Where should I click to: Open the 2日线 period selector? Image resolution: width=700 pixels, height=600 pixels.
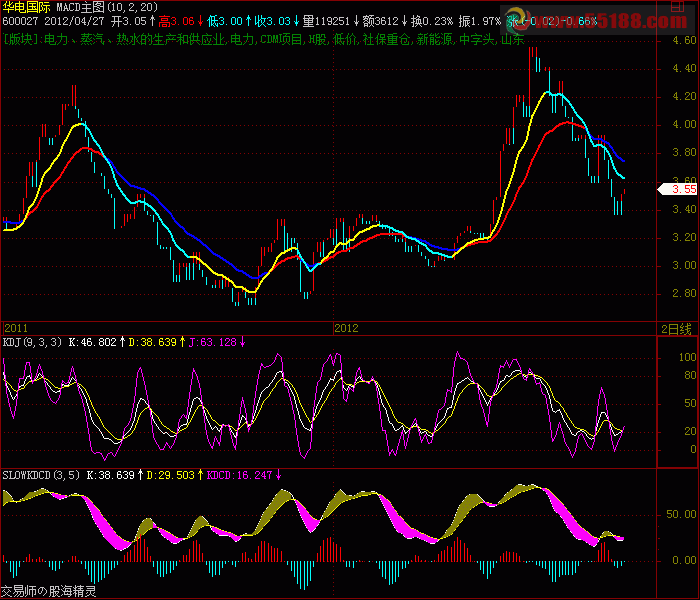(x=676, y=328)
